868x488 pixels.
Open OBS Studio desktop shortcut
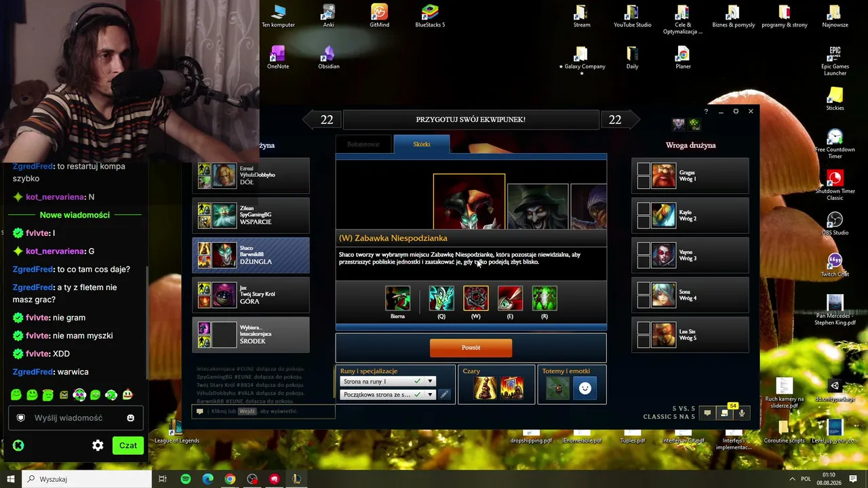click(835, 224)
